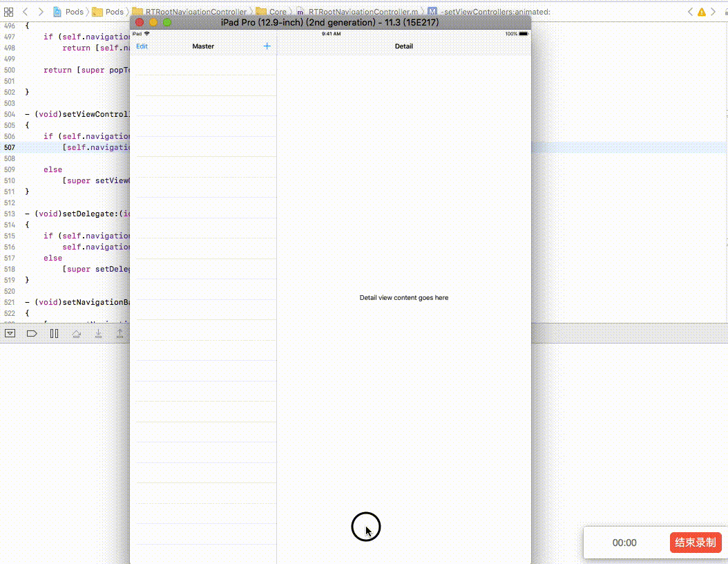Click '[super setDele' code on line 518

click(x=96, y=269)
